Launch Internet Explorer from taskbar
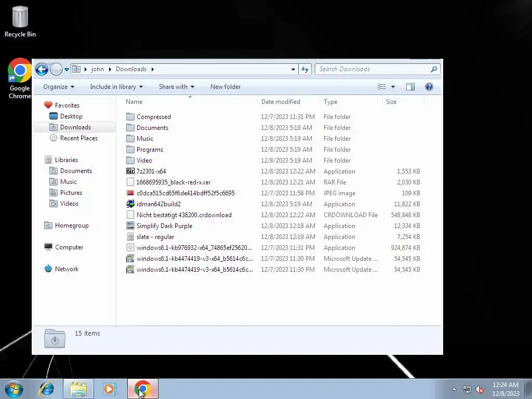532x399 pixels. click(x=46, y=389)
